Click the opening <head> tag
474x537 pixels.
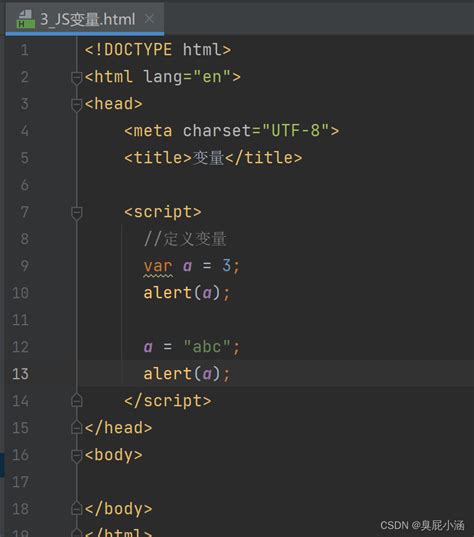pos(113,104)
